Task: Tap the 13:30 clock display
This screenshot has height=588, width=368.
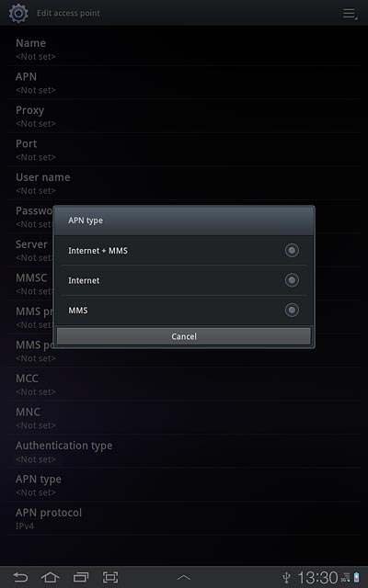Action: coord(317,577)
